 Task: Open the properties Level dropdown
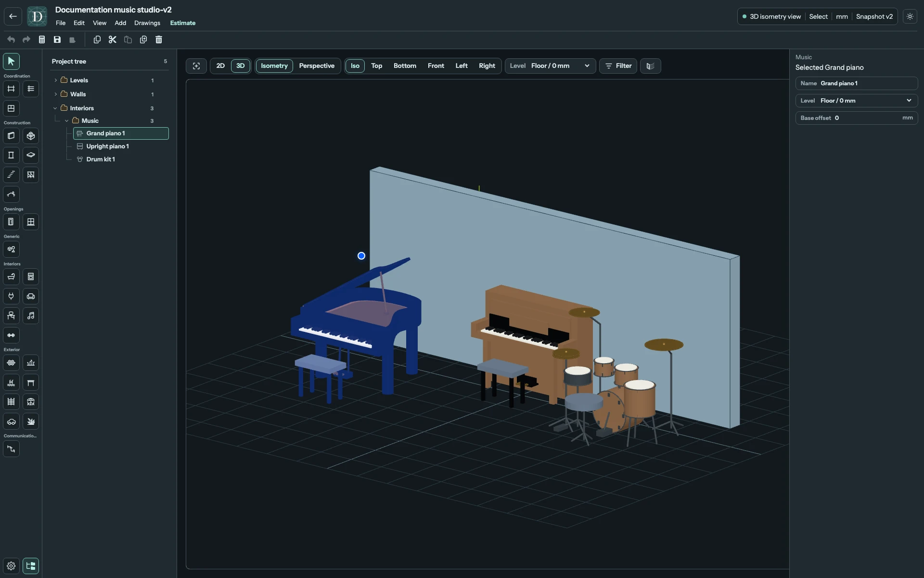pos(857,101)
